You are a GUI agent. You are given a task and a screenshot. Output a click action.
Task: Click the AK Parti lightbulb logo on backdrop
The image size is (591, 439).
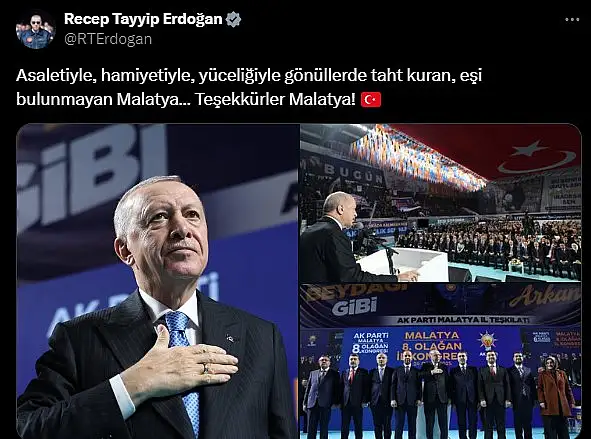click(488, 341)
